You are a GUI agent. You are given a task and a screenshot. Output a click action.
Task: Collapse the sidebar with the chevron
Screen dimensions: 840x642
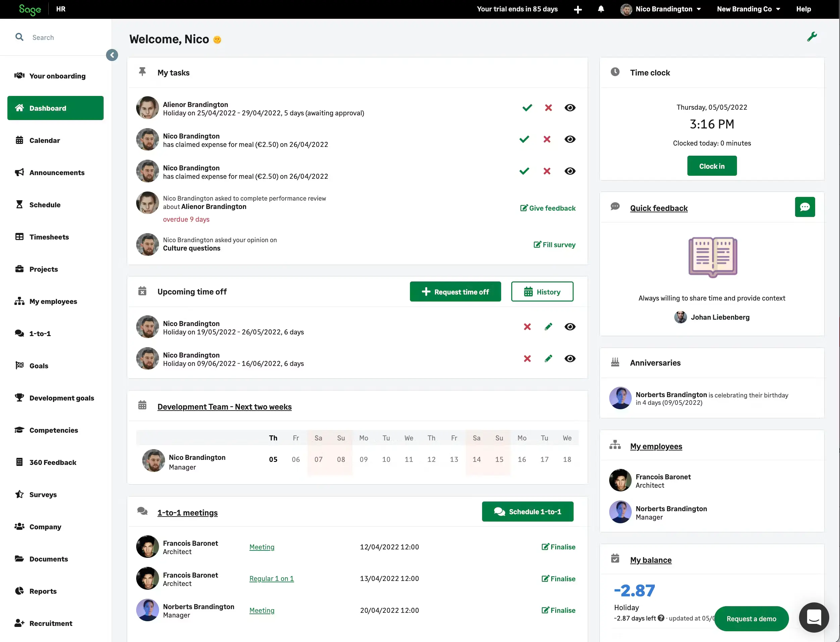[x=112, y=55]
